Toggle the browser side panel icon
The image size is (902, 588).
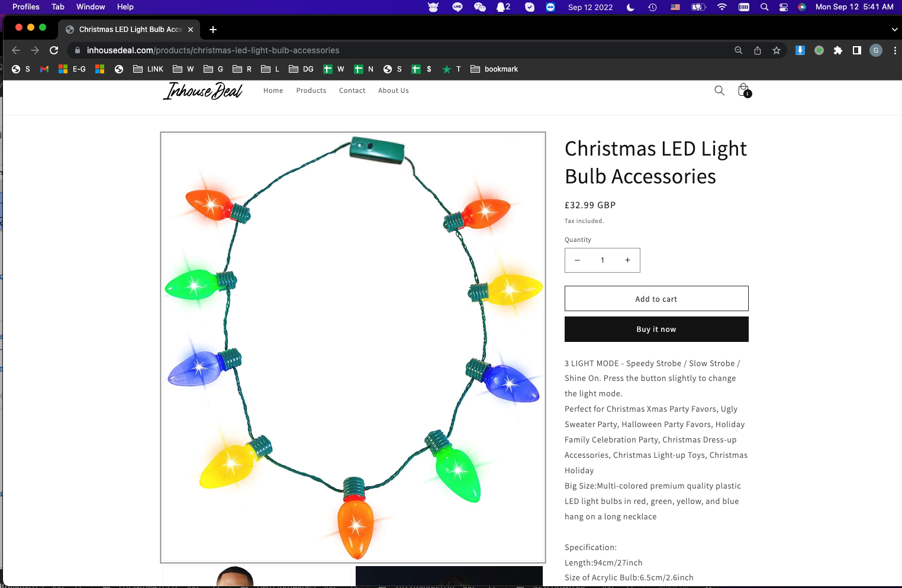click(857, 50)
